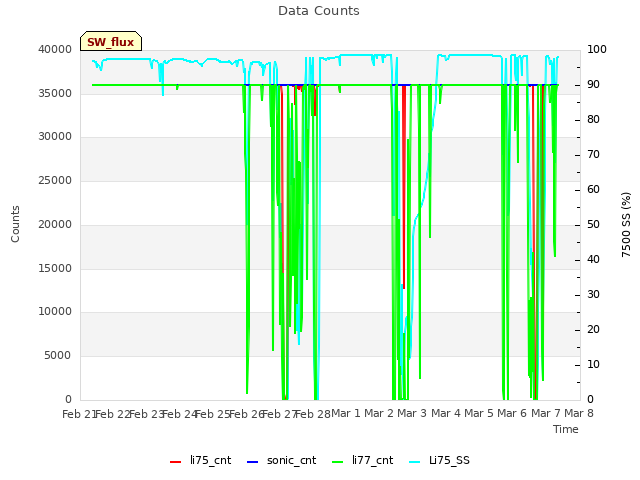This screenshot has height=480, width=640.
Task: Click the Feb 24 date tick label
Action: coord(180,414)
